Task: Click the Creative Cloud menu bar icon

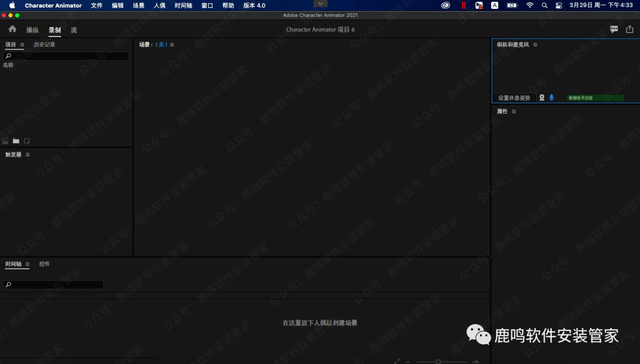Action: (x=445, y=5)
